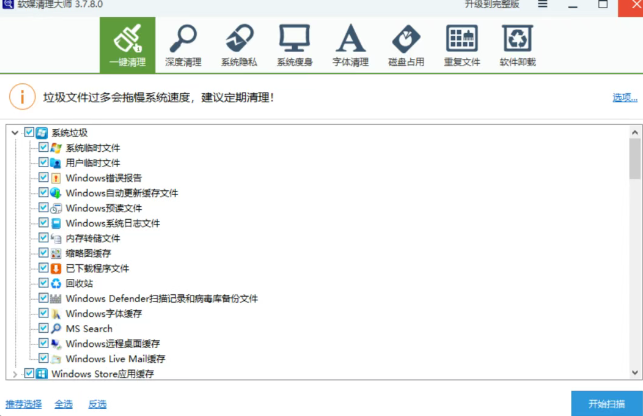This screenshot has height=416, width=643.
Task: Click the list scrollbar up arrow
Action: coord(635,132)
